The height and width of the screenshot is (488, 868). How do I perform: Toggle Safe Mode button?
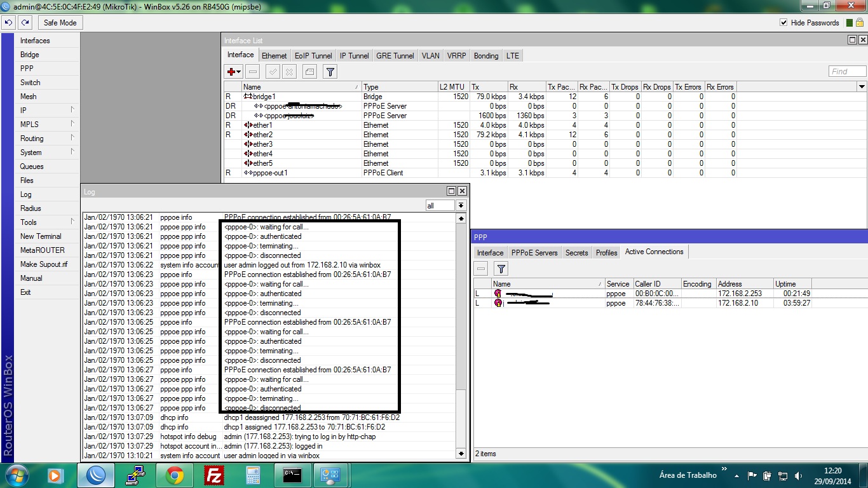[60, 23]
